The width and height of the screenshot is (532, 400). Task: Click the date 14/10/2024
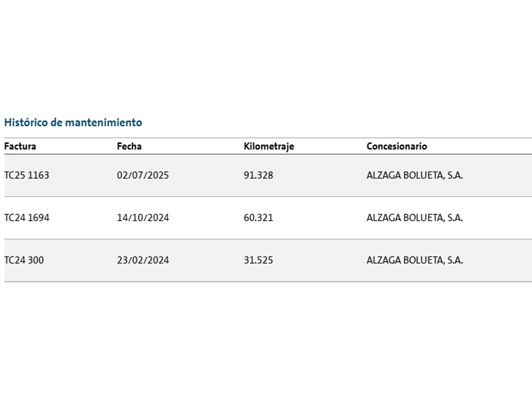(143, 218)
